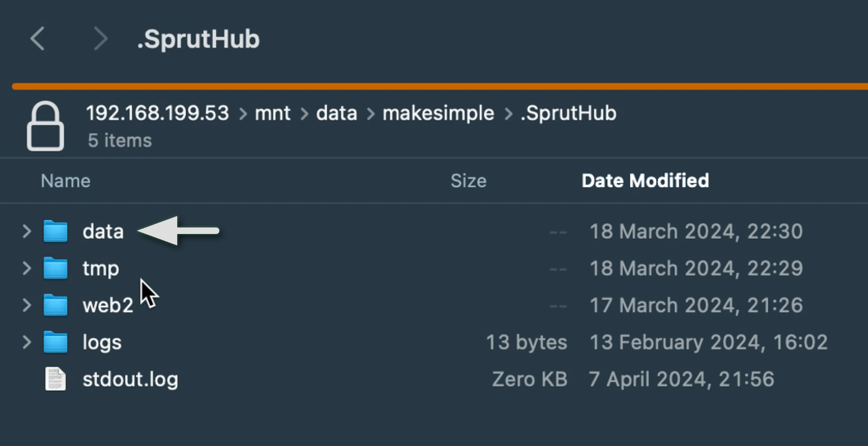
Task: Click the forward navigation arrow
Action: (x=100, y=38)
